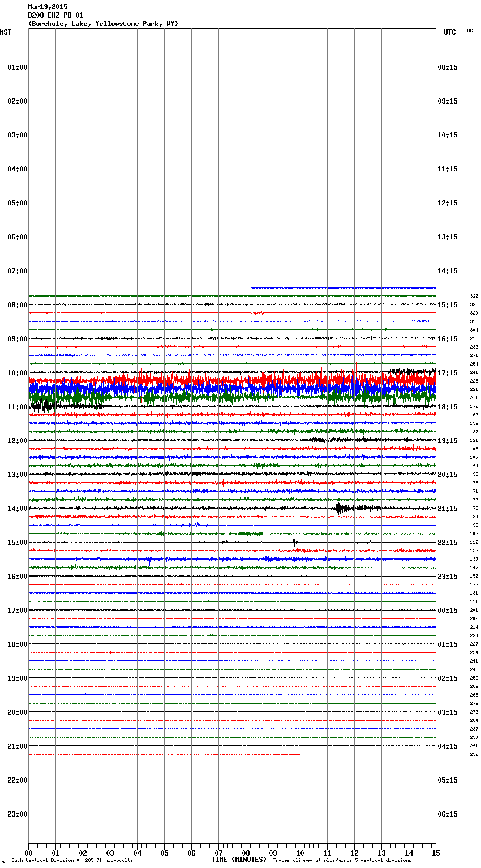Click the 09:15 UTC time label
This screenshot has width=481, height=868.
(x=448, y=101)
